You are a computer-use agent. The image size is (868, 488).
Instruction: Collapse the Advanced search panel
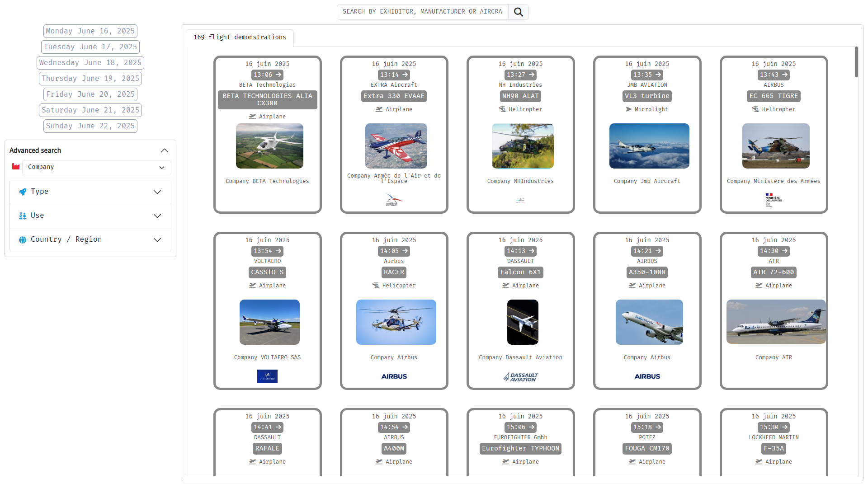tap(165, 151)
